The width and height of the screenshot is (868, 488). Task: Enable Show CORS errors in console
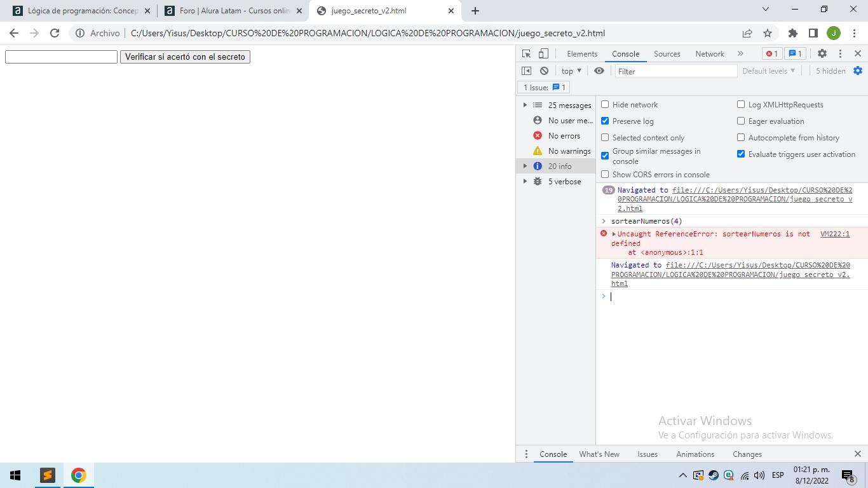(x=605, y=174)
